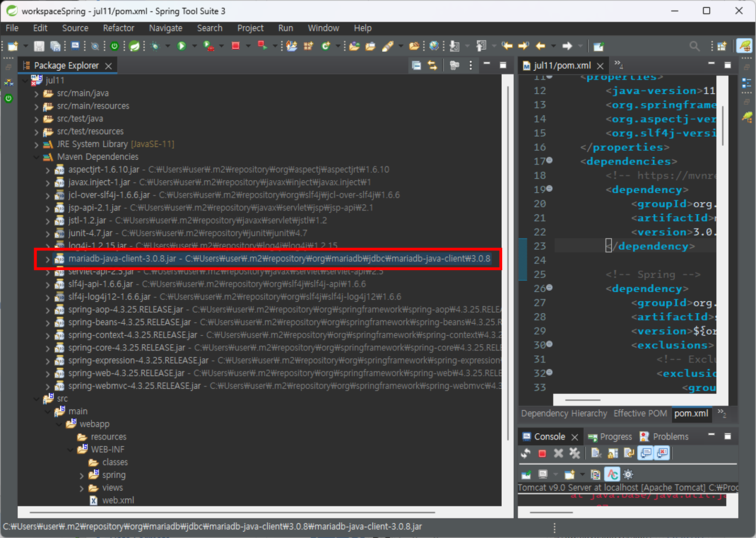Click the Forward white arrow in the toolbar
756x538 pixels.
(567, 46)
